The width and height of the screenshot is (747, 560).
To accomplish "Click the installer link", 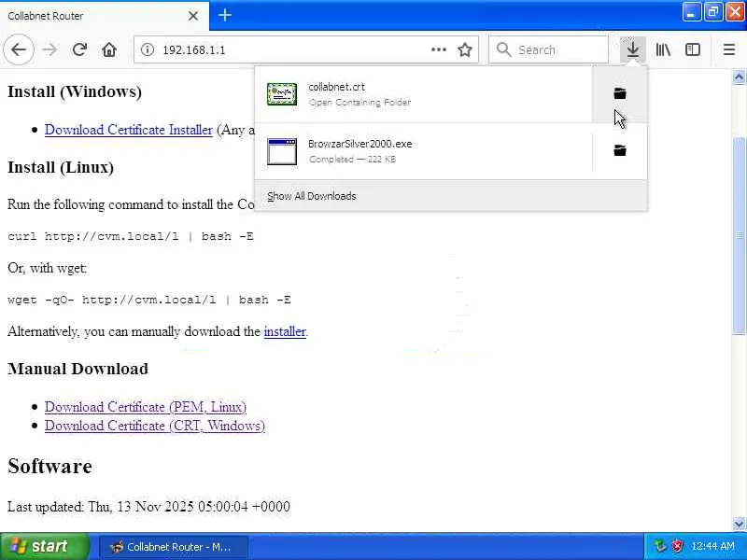I will (285, 331).
